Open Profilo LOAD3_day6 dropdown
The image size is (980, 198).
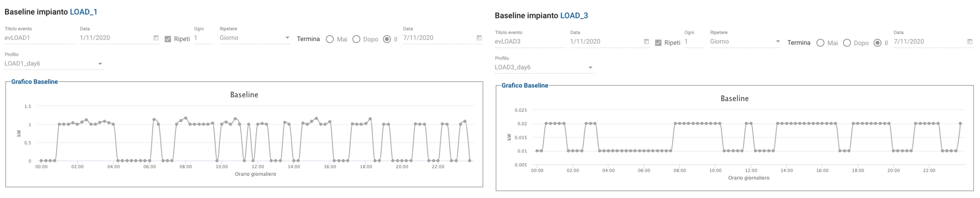click(590, 67)
